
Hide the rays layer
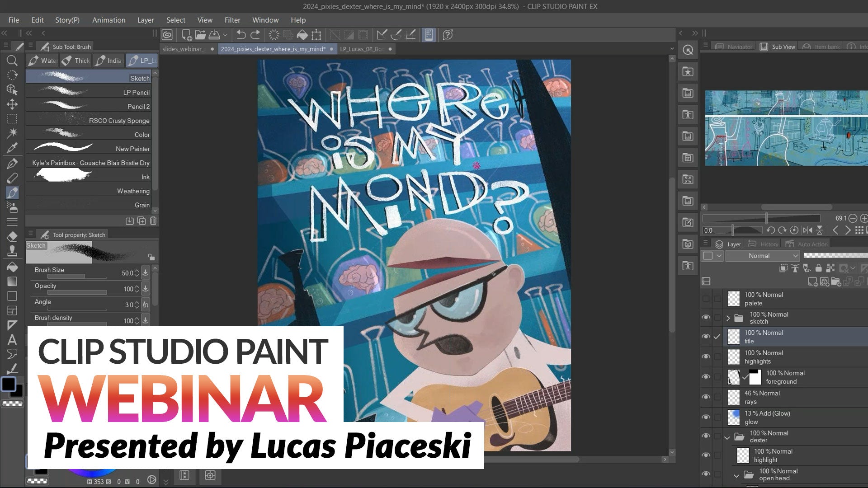click(x=706, y=397)
